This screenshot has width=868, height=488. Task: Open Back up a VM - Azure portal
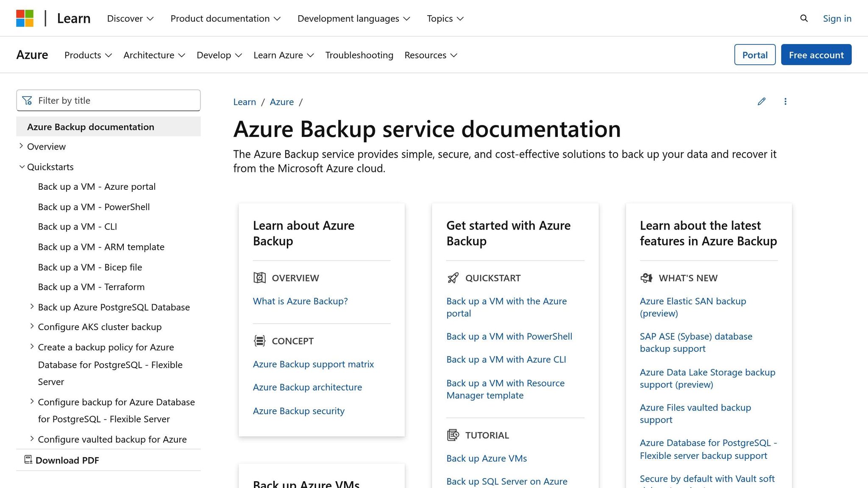click(x=97, y=187)
